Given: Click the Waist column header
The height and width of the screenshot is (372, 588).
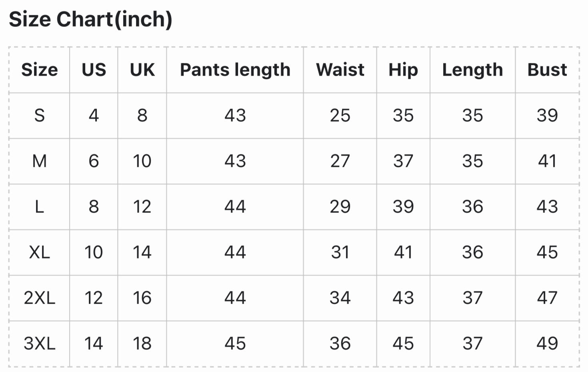Looking at the screenshot, I should click(x=340, y=70).
